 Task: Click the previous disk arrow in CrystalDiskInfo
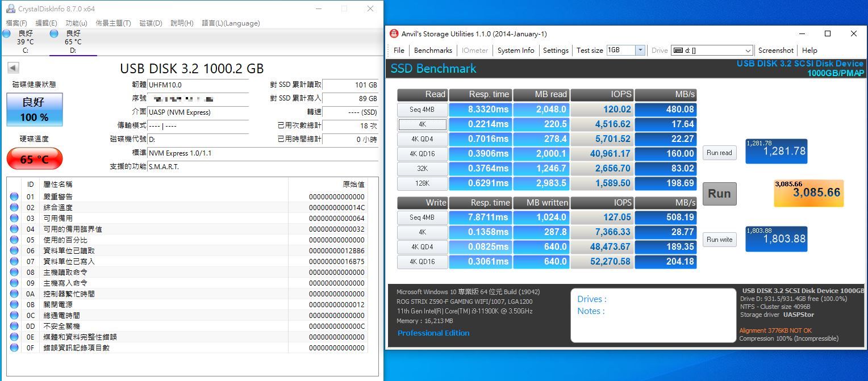click(x=13, y=68)
